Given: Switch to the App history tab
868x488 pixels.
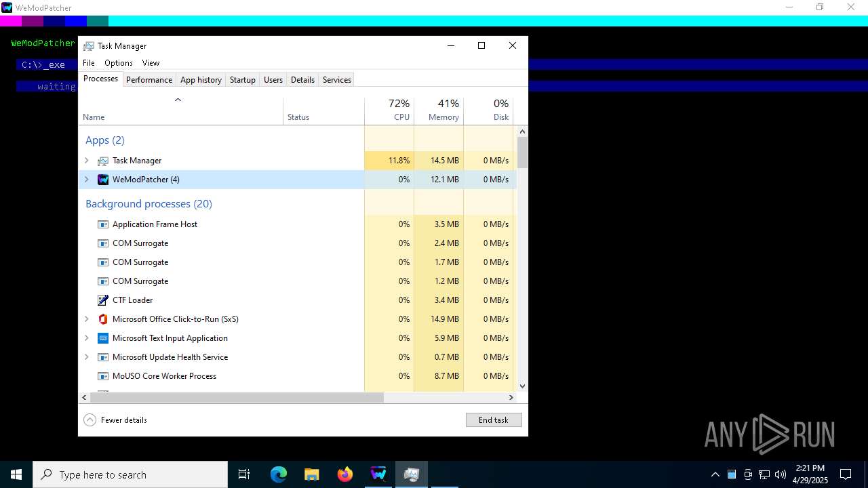Looking at the screenshot, I should 201,80.
